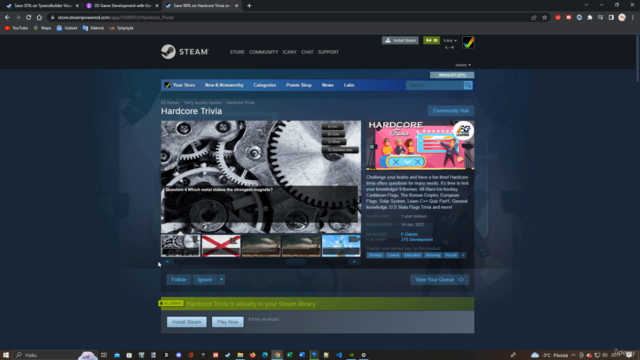
Task: Select the red cross flag screenshot thumbnail
Action: coord(221,246)
